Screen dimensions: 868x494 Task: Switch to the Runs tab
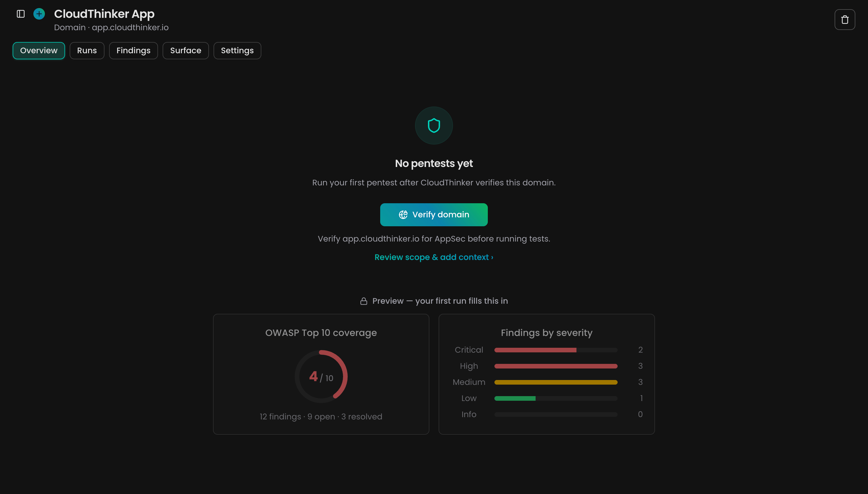(x=87, y=51)
